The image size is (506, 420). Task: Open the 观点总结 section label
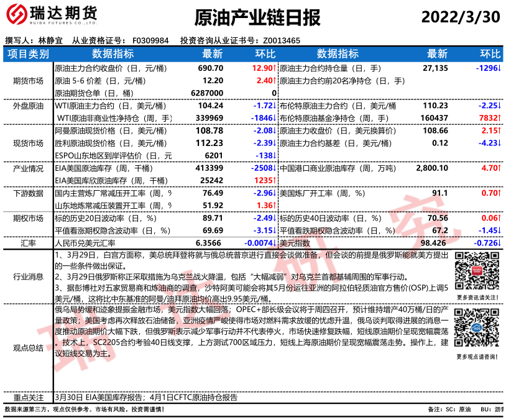28,348
